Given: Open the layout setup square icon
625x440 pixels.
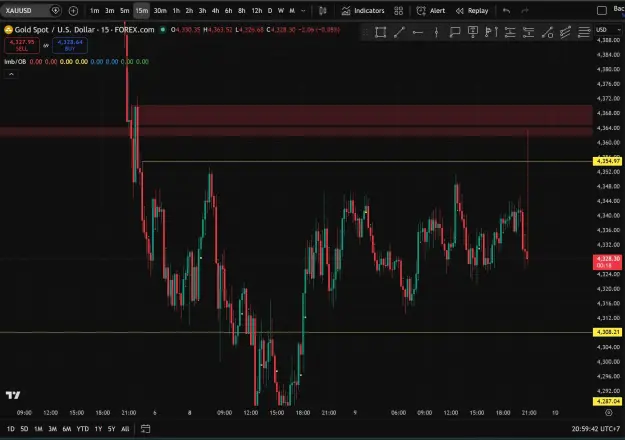Looking at the screenshot, I should point(602,11).
